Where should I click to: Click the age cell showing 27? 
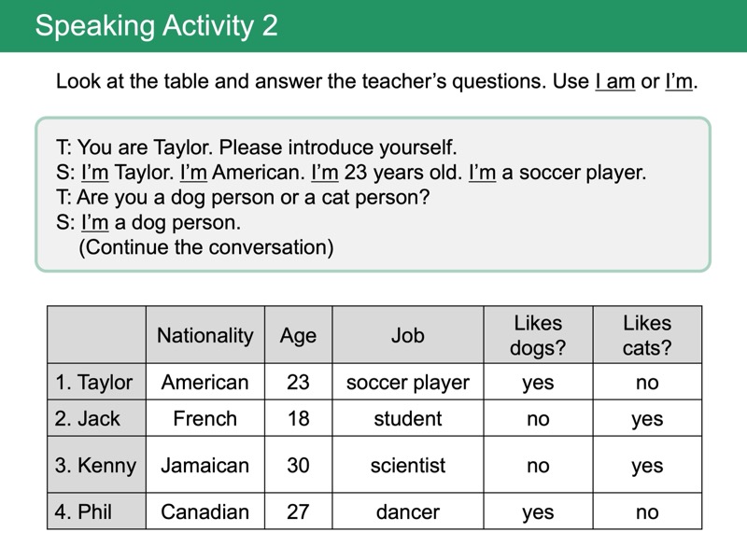[x=298, y=511]
